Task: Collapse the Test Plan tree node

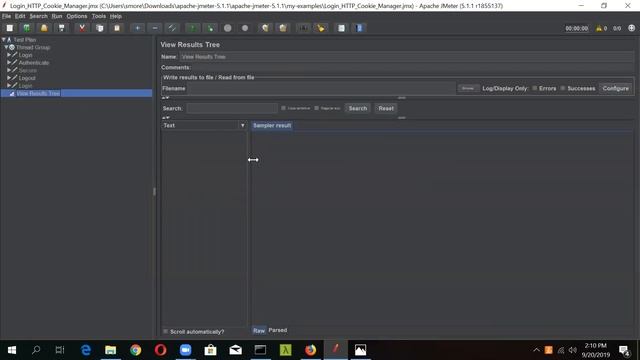Action: click(x=4, y=40)
